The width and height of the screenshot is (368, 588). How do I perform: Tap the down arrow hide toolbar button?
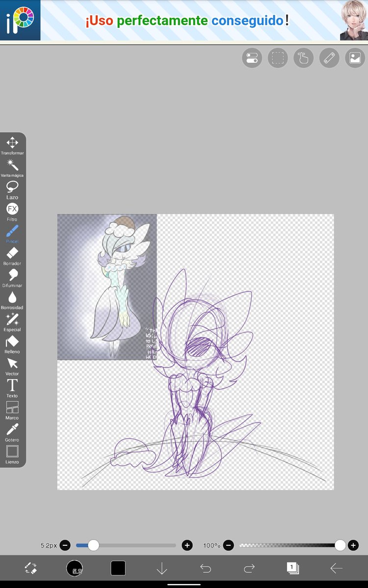pyautogui.click(x=161, y=568)
